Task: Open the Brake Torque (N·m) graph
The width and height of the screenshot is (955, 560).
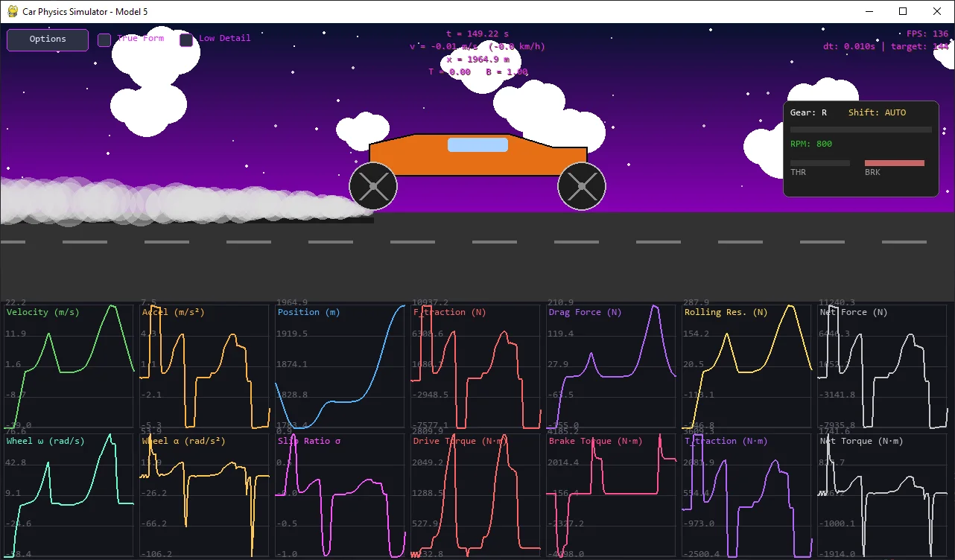Action: 612,495
